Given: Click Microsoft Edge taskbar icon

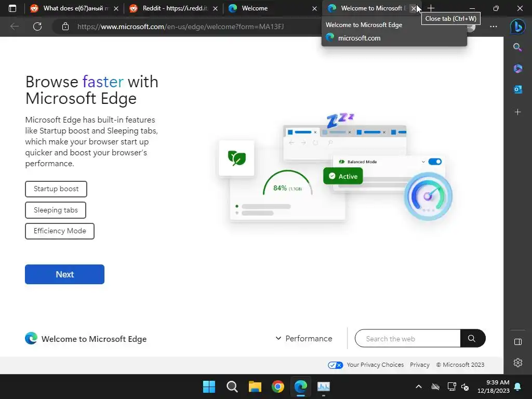Looking at the screenshot, I should (301, 387).
